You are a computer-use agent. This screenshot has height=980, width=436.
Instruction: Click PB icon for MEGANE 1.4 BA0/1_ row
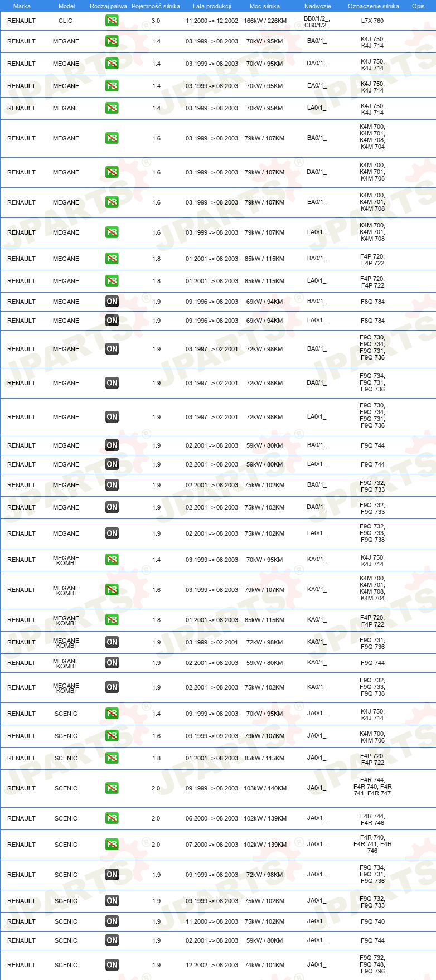(x=112, y=41)
